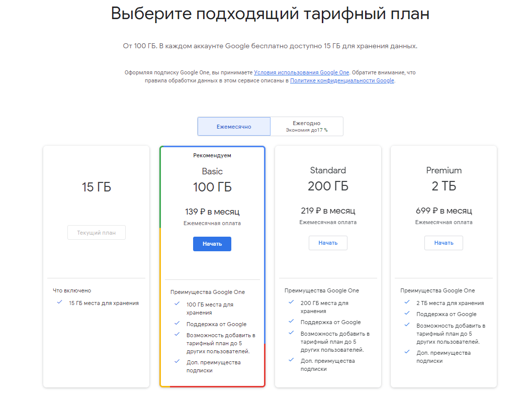Screen dimensions: 532x402
Task: Click checkmark beside Basic Доп. преимущества
Action: 177,361
